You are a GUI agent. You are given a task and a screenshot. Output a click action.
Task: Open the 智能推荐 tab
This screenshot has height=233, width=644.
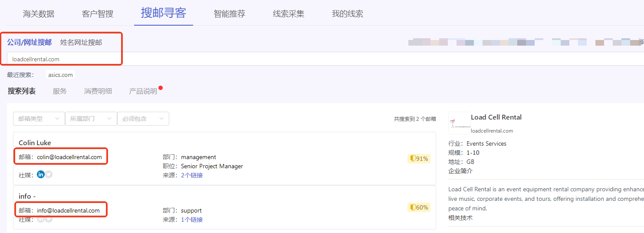[x=230, y=13]
